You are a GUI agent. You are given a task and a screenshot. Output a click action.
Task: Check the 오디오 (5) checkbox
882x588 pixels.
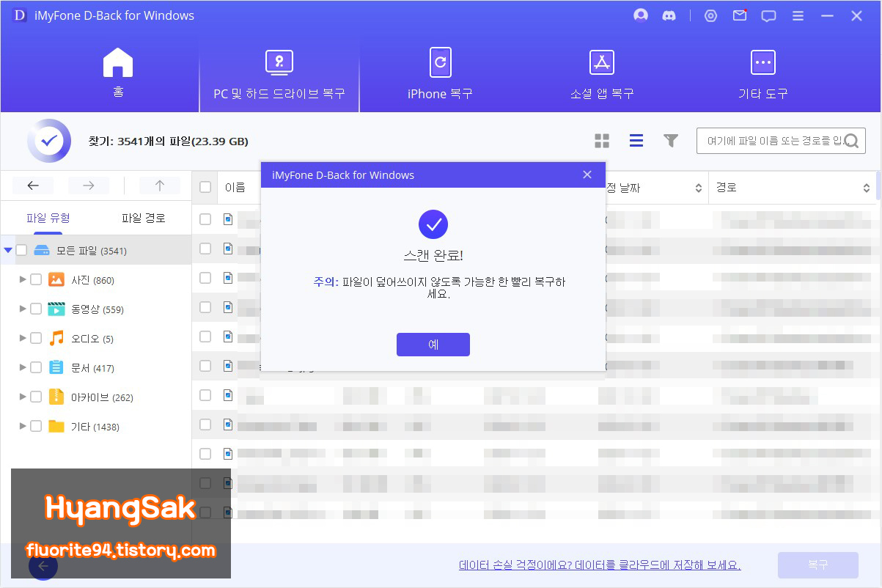pyautogui.click(x=36, y=338)
